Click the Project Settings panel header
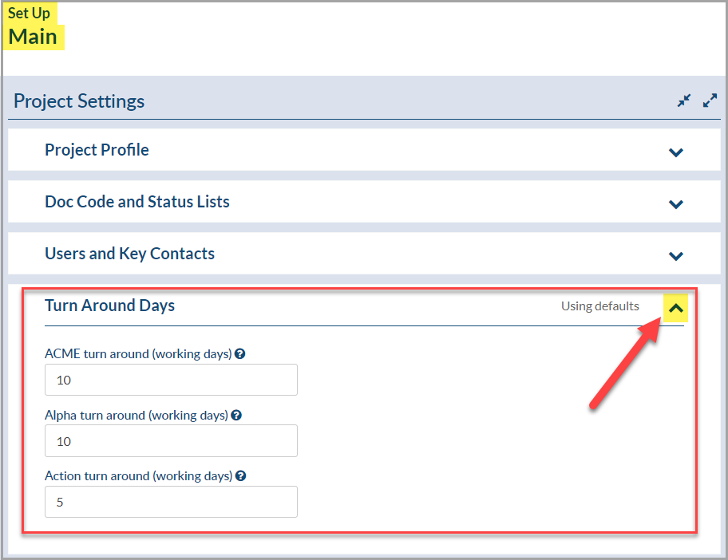The width and height of the screenshot is (728, 560). pyautogui.click(x=364, y=101)
